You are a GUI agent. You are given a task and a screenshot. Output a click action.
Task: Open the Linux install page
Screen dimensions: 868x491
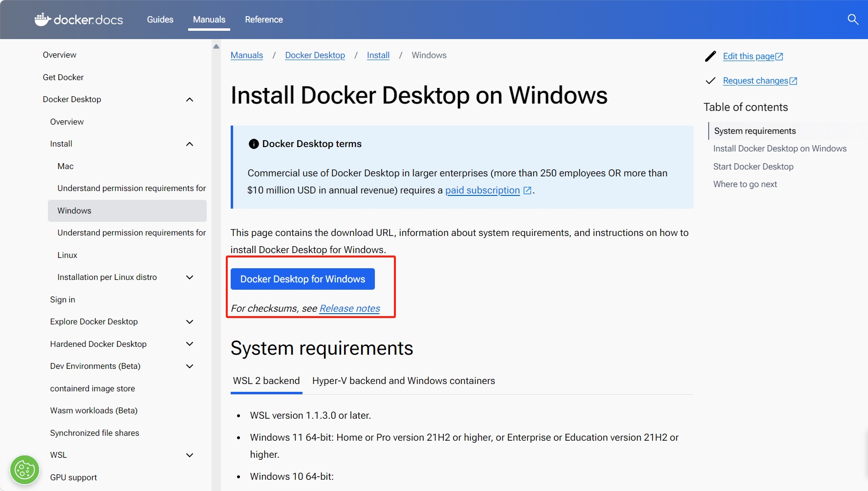pyautogui.click(x=67, y=255)
